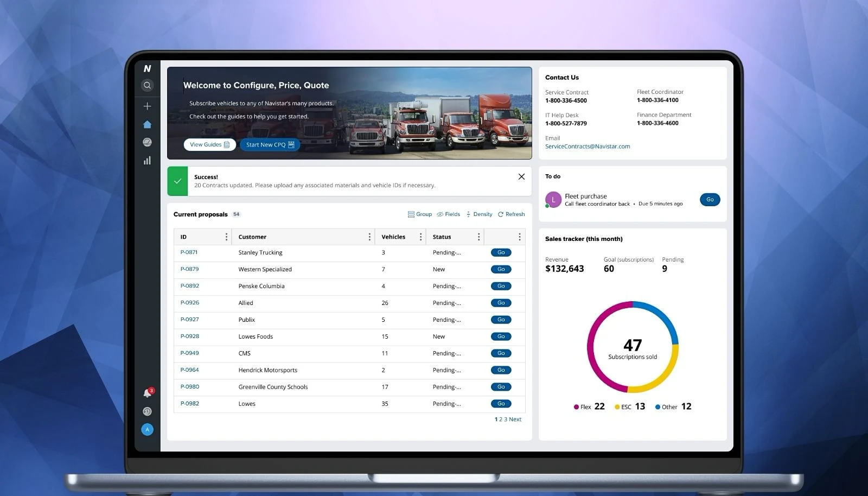Click Start New CPQ button

coord(270,144)
